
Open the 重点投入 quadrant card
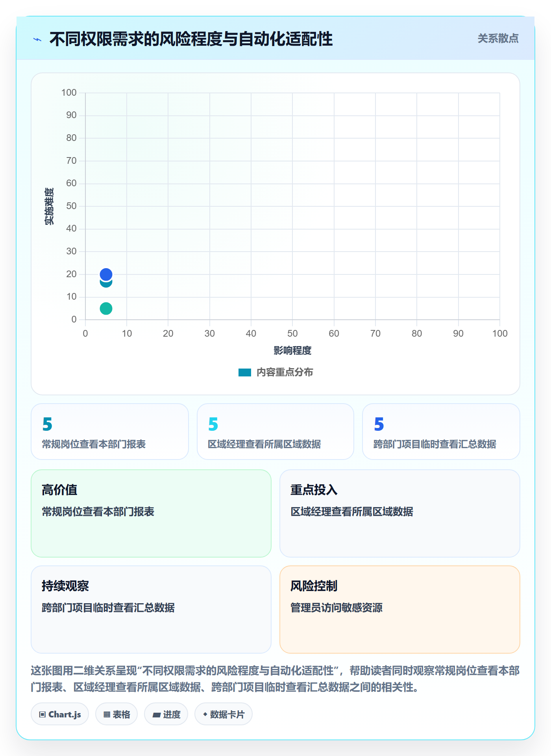pyautogui.click(x=400, y=513)
